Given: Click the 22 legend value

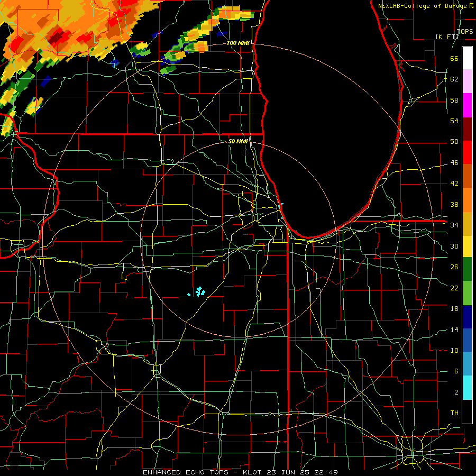Looking at the screenshot, I should coord(454,288).
